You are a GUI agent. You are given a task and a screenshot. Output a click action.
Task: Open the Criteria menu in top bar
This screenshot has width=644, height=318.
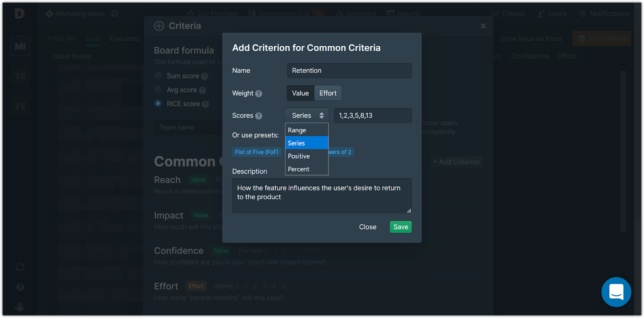click(508, 14)
